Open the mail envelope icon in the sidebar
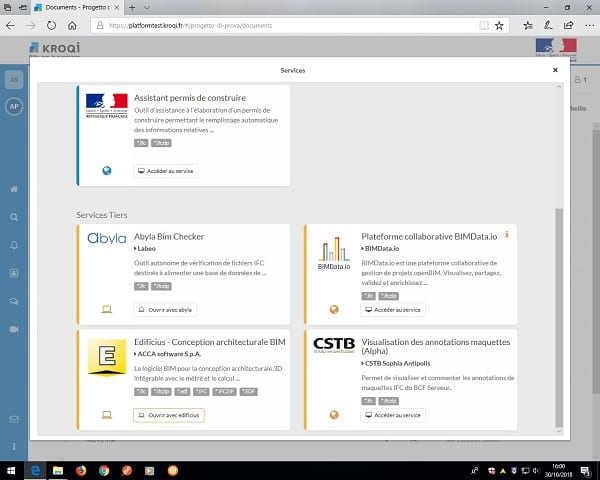Image resolution: width=600 pixels, height=480 pixels. pos(14,420)
